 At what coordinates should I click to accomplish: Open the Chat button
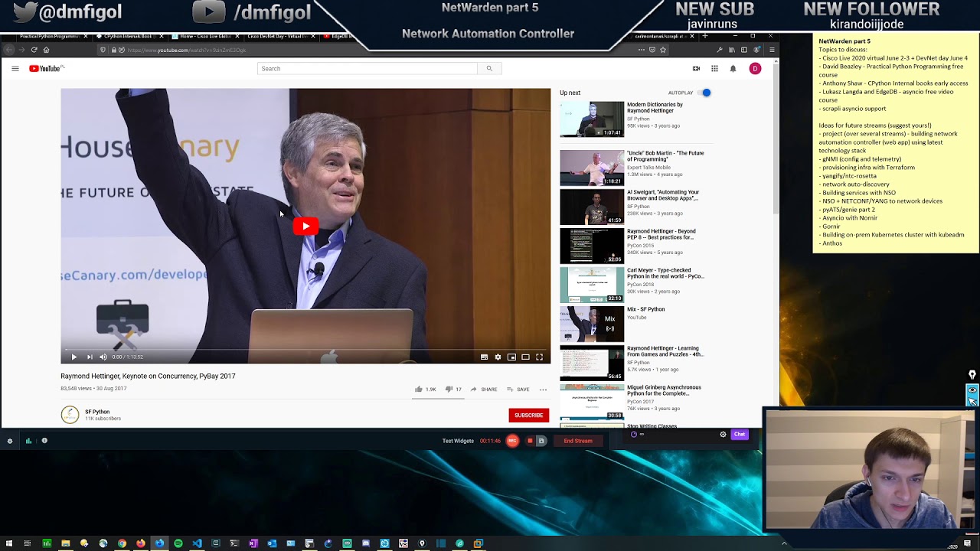click(740, 435)
